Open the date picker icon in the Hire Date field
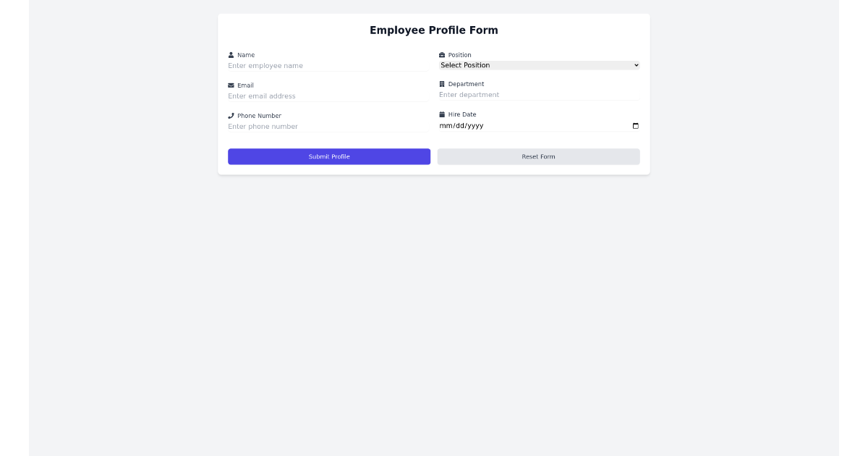This screenshot has width=868, height=456. [x=635, y=125]
